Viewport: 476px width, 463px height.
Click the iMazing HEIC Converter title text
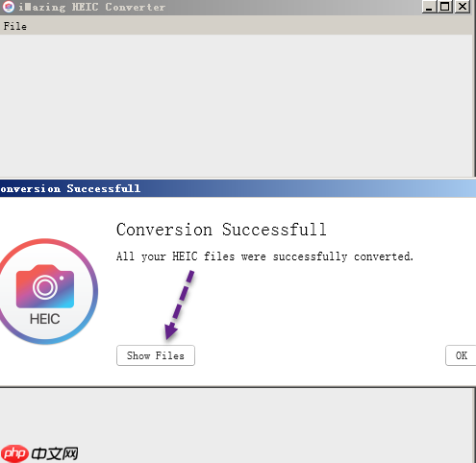[91, 7]
